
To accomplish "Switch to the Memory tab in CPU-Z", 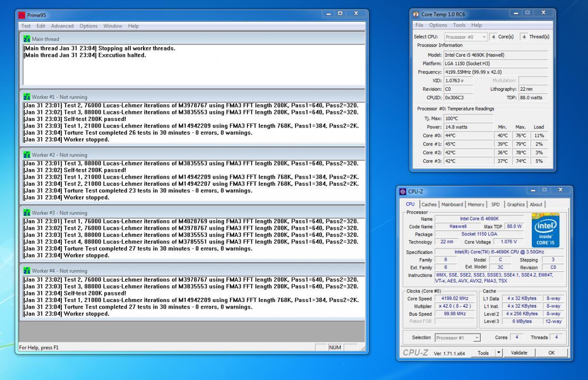I will (x=476, y=204).
